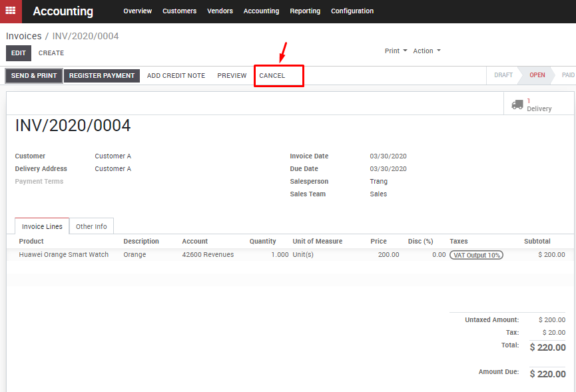Viewport: 576px width, 392px height.
Task: Click Due Date value 03/30/2020
Action: click(388, 169)
